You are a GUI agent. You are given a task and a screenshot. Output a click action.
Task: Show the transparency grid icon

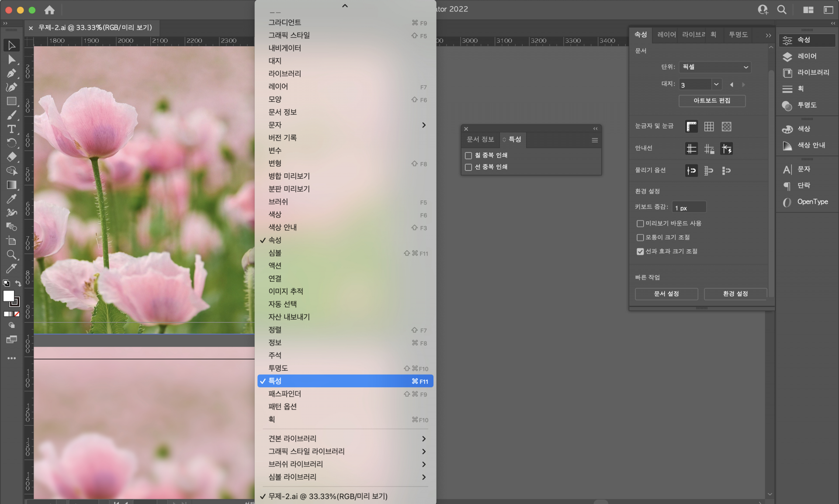[x=726, y=127]
